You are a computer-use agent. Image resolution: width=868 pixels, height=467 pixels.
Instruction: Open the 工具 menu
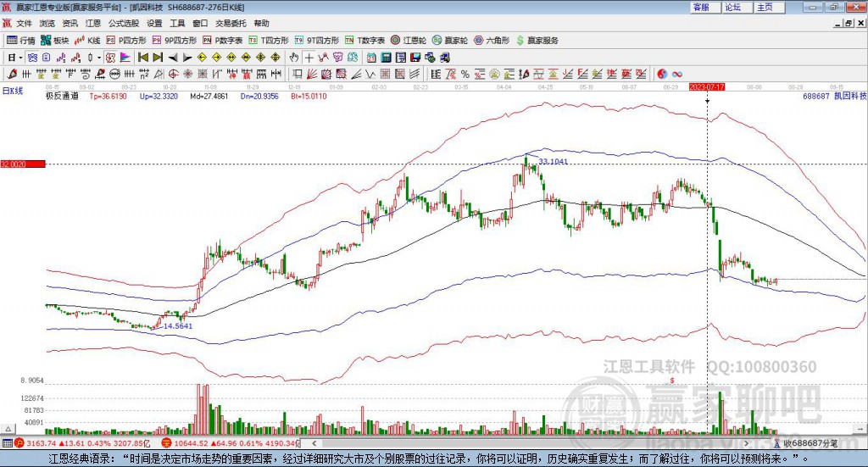[177, 23]
